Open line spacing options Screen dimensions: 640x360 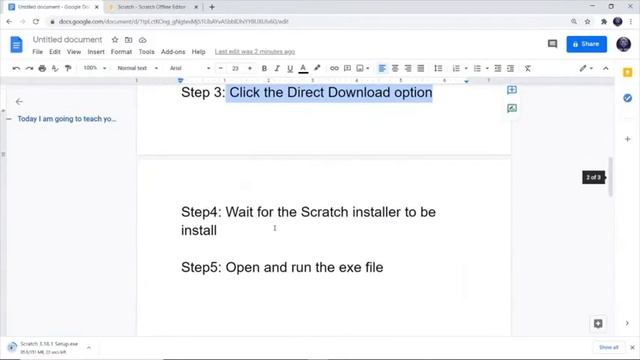[438, 69]
